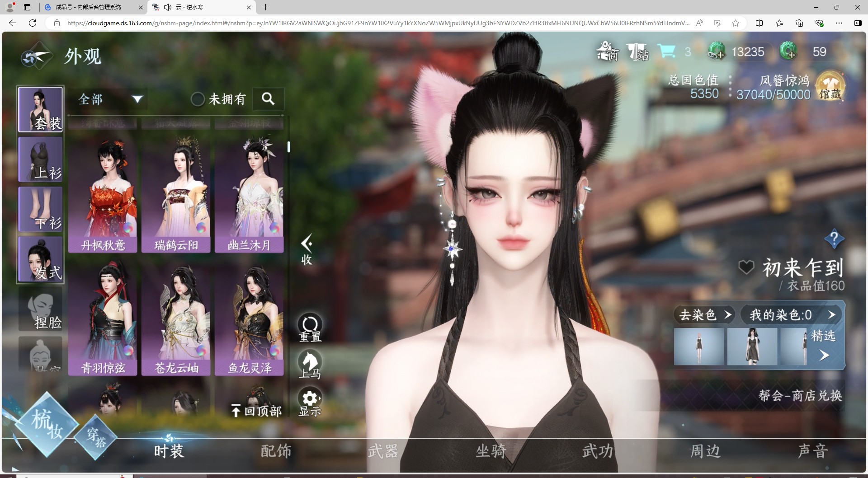Click the 上马 mount horse icon
The image size is (868, 478).
tap(310, 365)
